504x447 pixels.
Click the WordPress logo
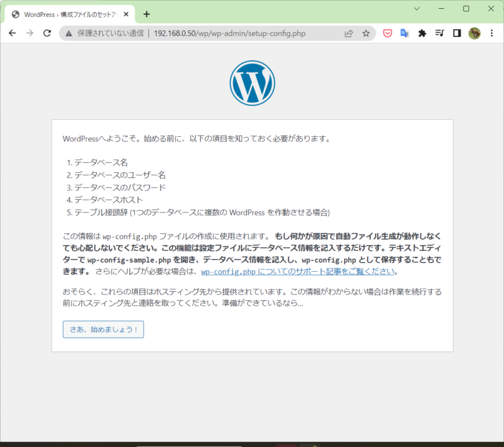pos(253,83)
